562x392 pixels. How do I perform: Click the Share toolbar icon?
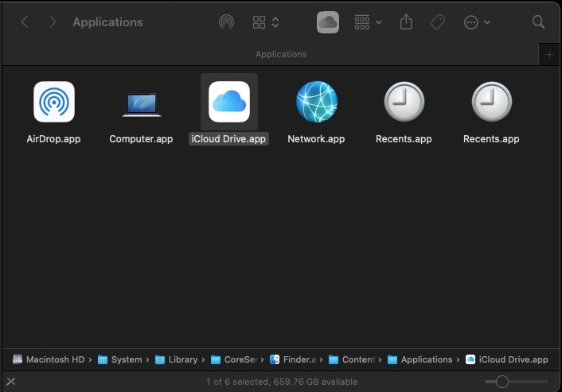click(x=406, y=22)
